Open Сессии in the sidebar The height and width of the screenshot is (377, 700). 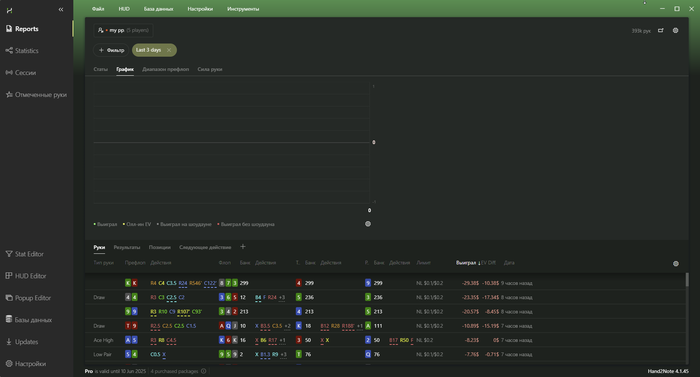click(x=21, y=73)
